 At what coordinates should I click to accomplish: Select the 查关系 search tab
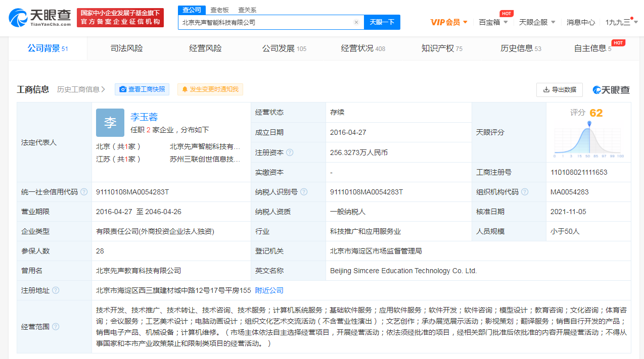tap(247, 10)
